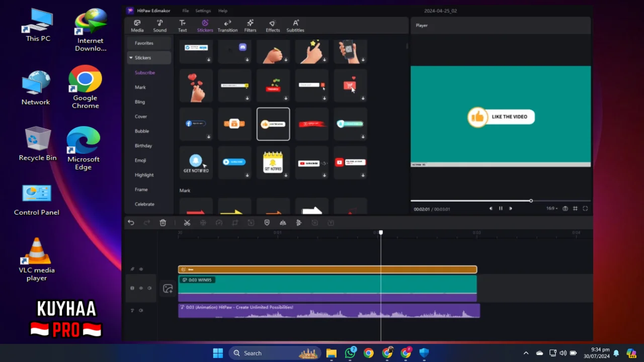Image resolution: width=644 pixels, height=362 pixels.
Task: Open the Settings menu
Action: click(x=203, y=11)
